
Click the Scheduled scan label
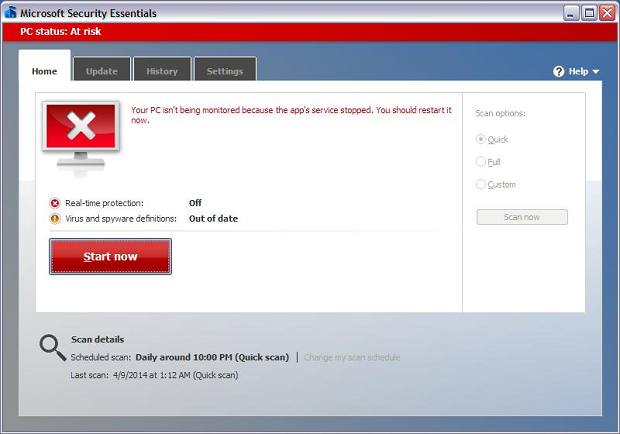(100, 357)
